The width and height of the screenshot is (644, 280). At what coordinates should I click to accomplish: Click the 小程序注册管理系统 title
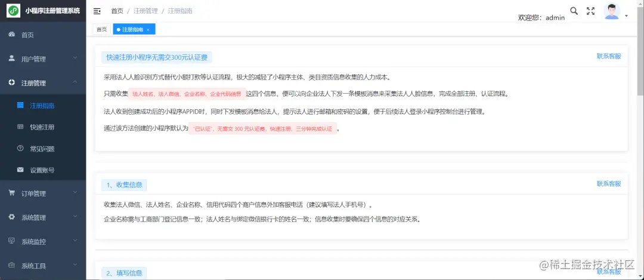(x=52, y=11)
